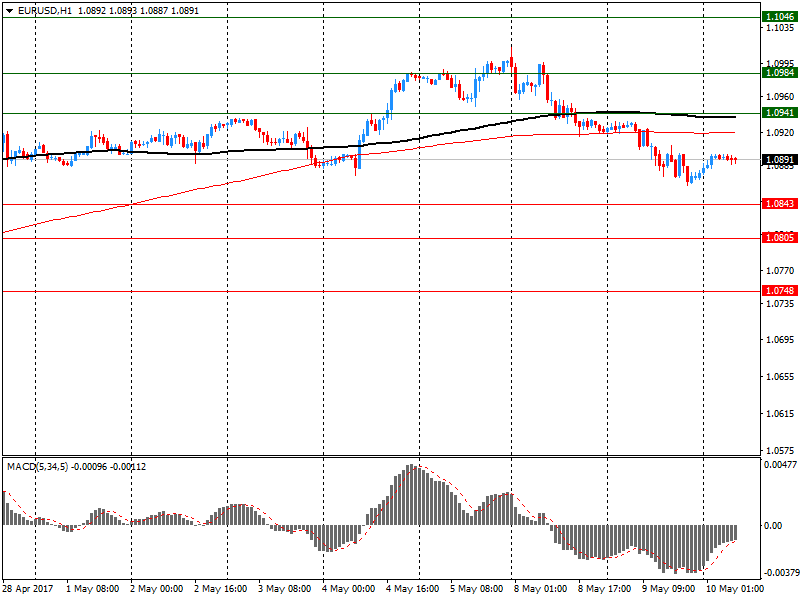
Task: Select the red 1.0805 support level label
Action: pos(780,237)
